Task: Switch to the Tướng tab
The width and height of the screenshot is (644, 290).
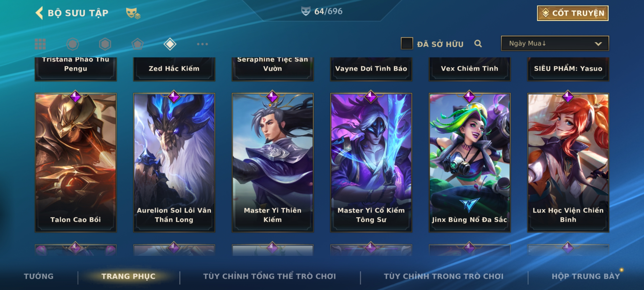Action: (39, 276)
